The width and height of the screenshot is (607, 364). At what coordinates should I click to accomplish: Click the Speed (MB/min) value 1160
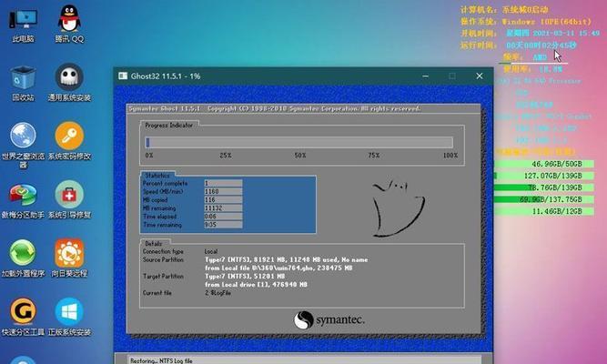223,191
